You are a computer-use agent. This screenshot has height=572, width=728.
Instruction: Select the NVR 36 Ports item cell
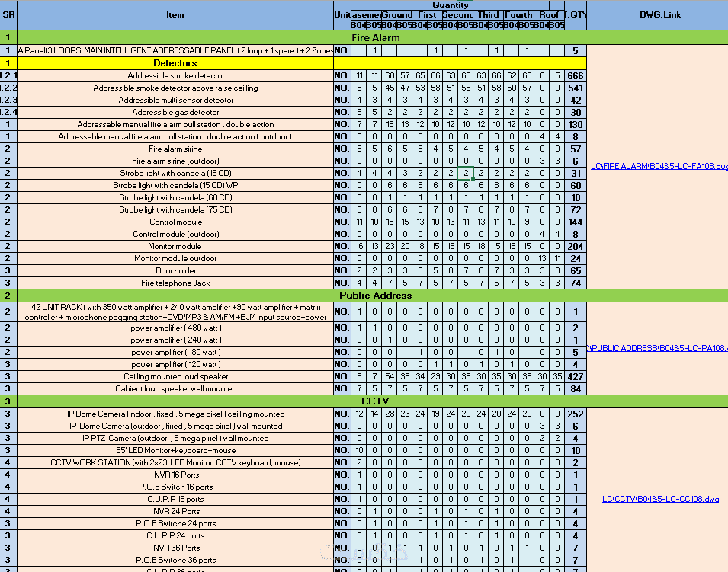[x=175, y=548]
